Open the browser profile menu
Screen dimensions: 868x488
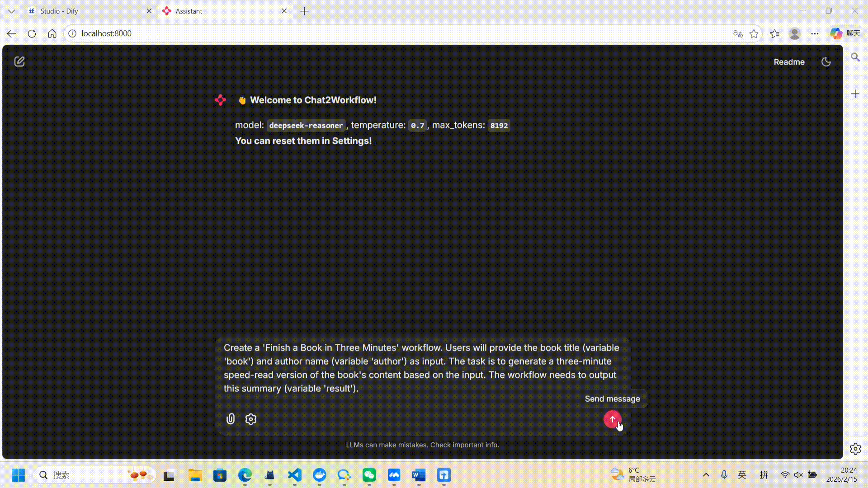click(x=795, y=33)
